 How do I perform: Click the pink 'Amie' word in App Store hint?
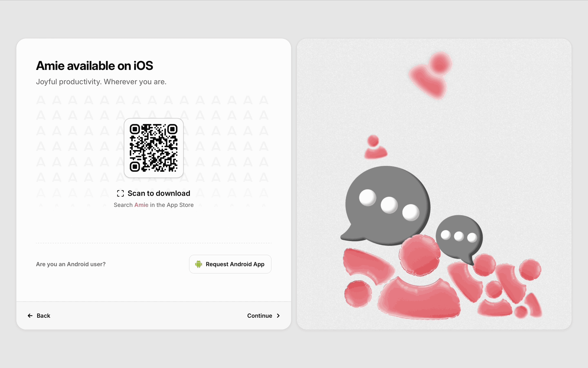click(141, 205)
